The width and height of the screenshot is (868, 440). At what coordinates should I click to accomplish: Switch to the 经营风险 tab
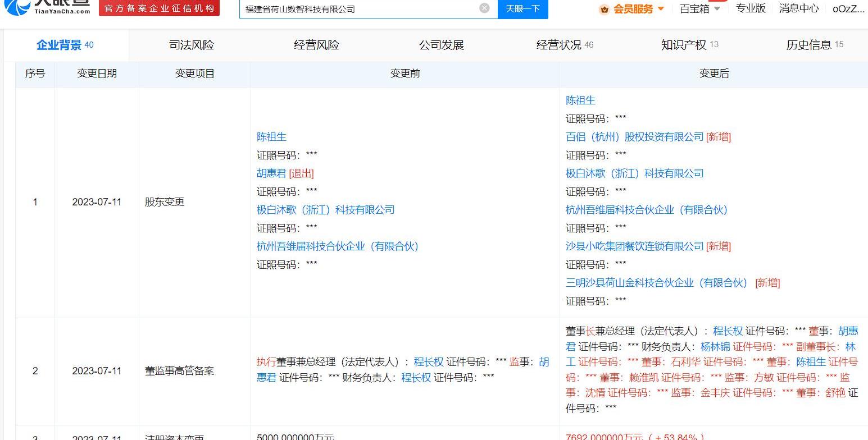pos(316,45)
